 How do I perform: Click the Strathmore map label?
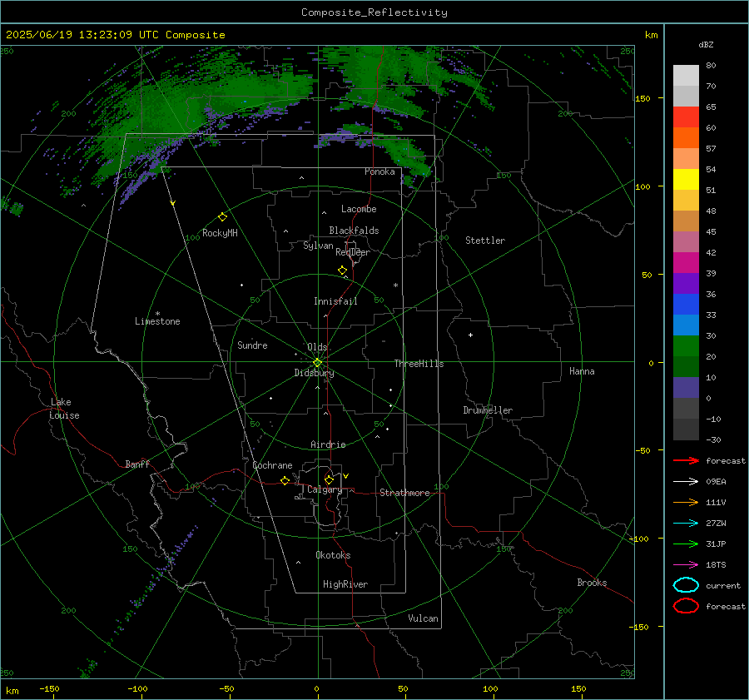coord(404,493)
